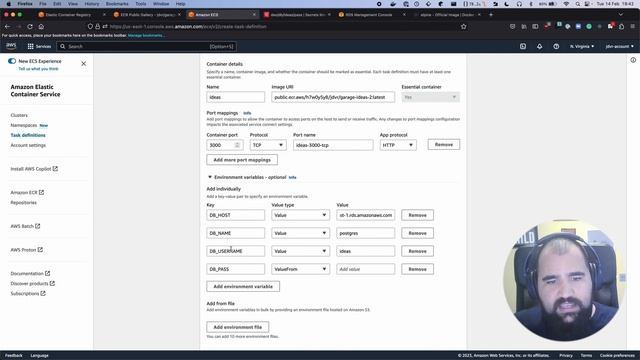Image resolution: width=640 pixels, height=360 pixels.
Task: Open a new browser tab
Action: click(x=491, y=15)
